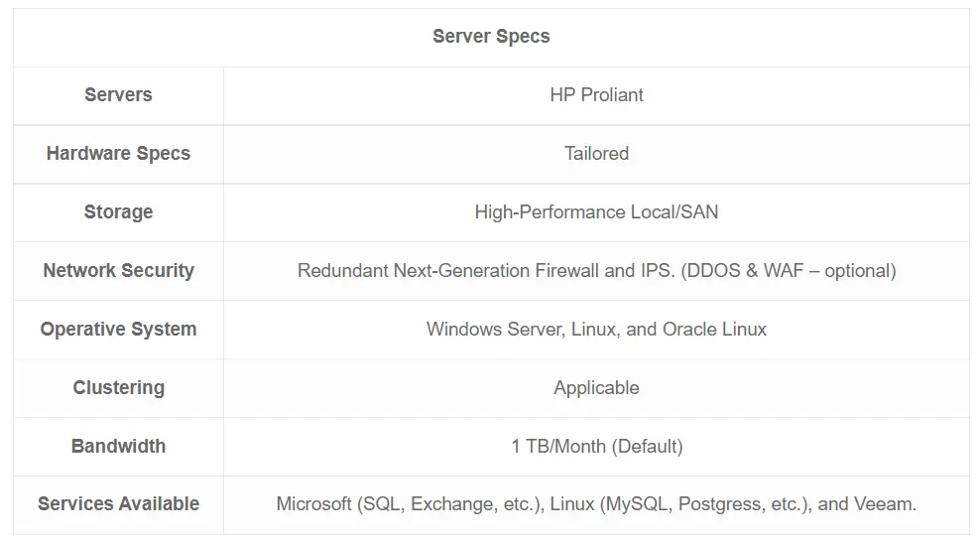
Task: Select the Network Security row label
Action: pyautogui.click(x=118, y=271)
